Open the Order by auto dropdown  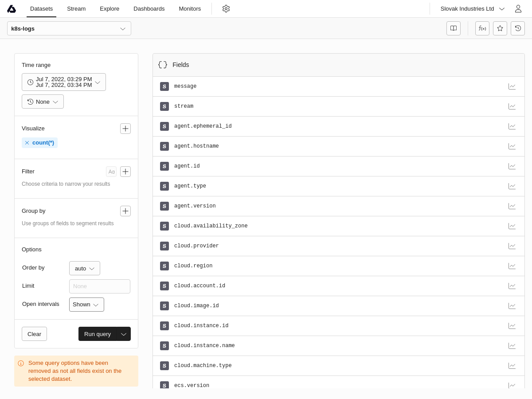[85, 268]
